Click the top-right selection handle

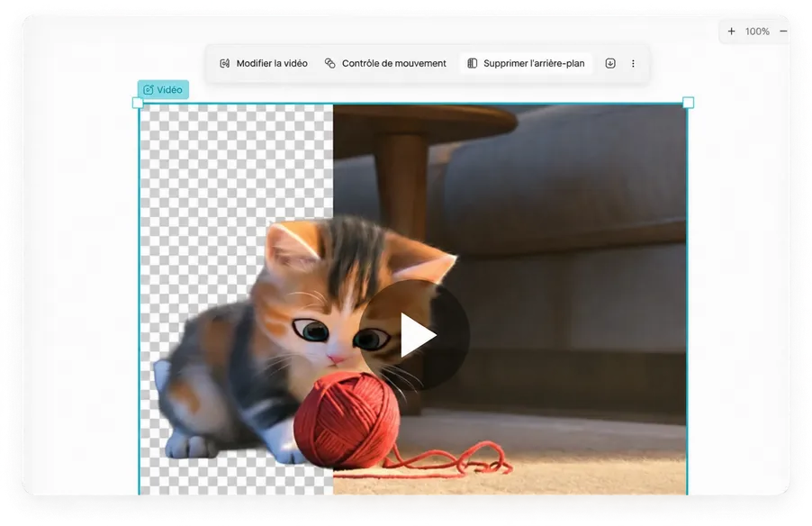[x=689, y=103]
